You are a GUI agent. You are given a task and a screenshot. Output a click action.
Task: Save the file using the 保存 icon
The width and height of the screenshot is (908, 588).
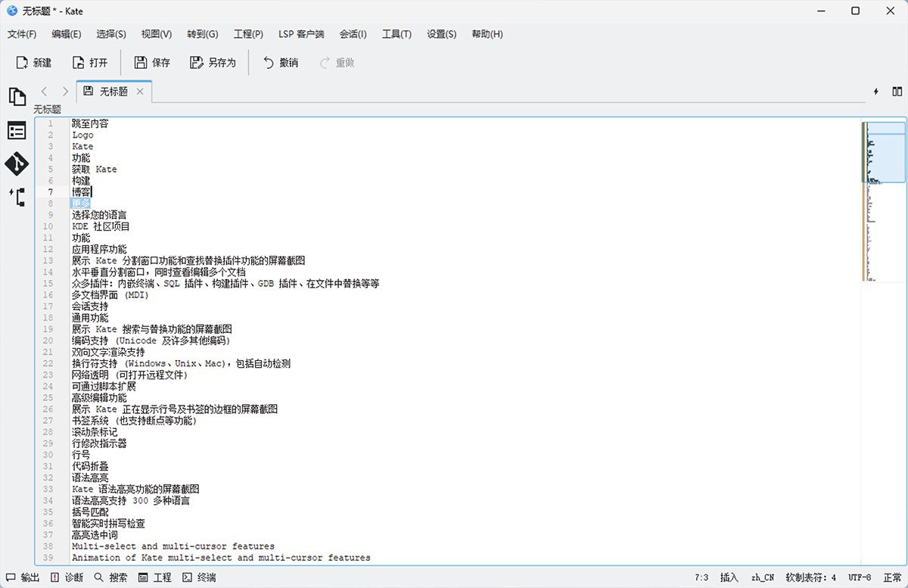[x=151, y=62]
